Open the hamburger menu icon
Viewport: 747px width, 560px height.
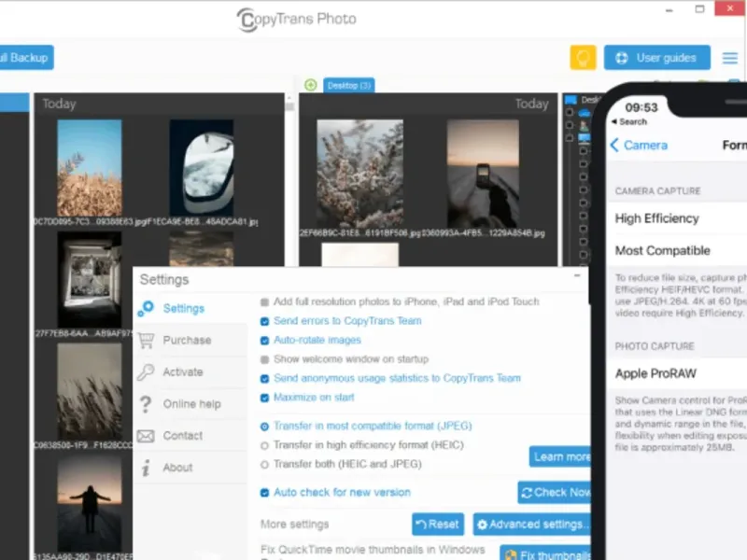coord(729,58)
